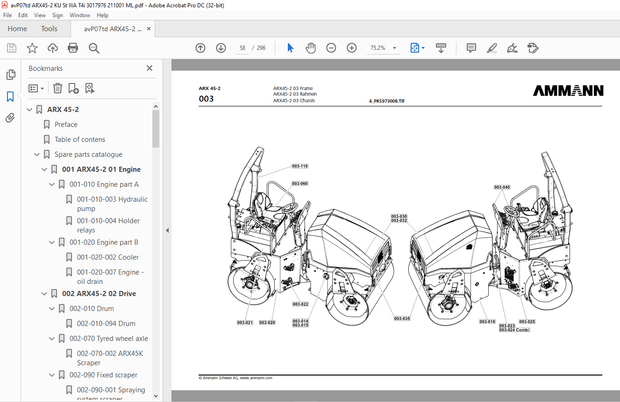Collapse the 001-020 Engine part B node
Image resolution: width=620 pixels, height=402 pixels.
(x=52, y=242)
